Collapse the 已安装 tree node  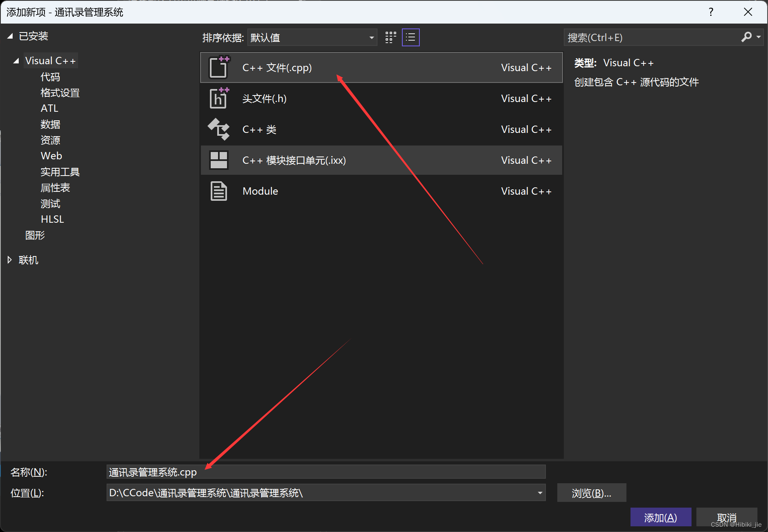(x=10, y=36)
